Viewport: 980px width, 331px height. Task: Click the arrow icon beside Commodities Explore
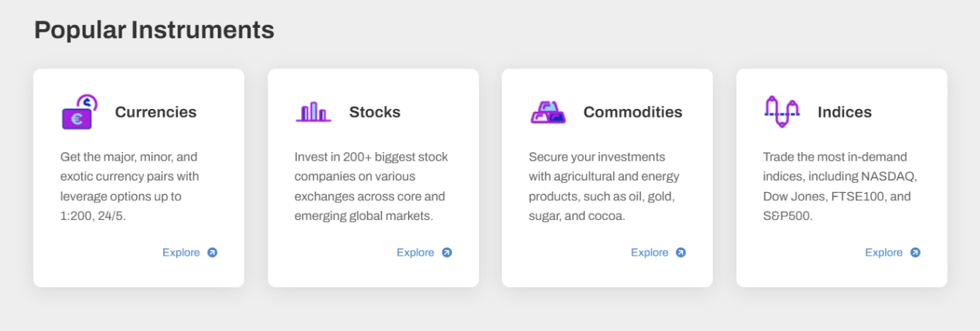coord(681,253)
